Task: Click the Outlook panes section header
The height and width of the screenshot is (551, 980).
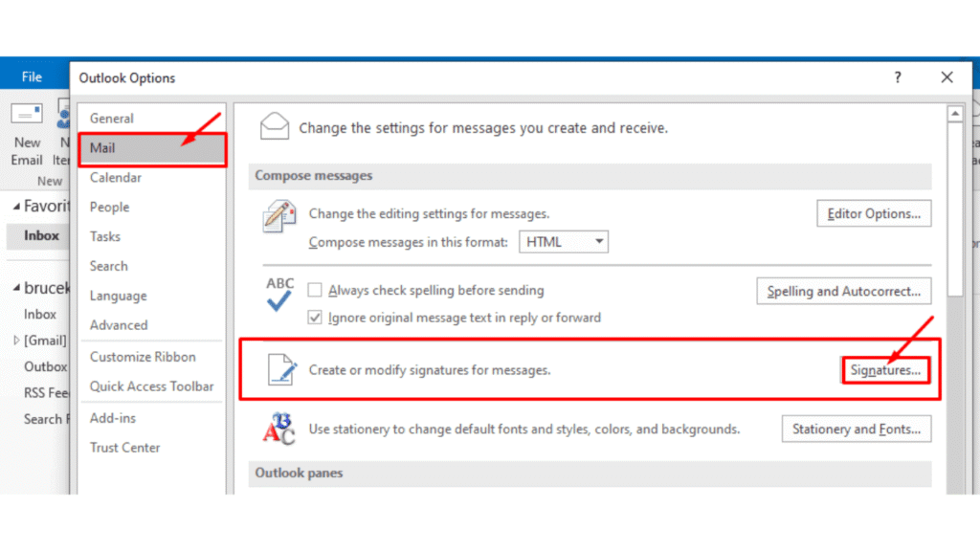Action: [x=590, y=473]
